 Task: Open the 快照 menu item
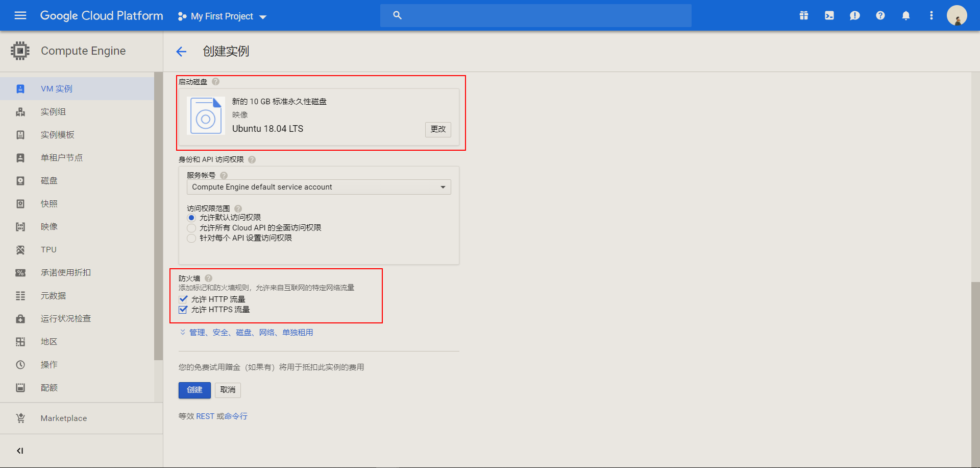[x=77, y=204]
